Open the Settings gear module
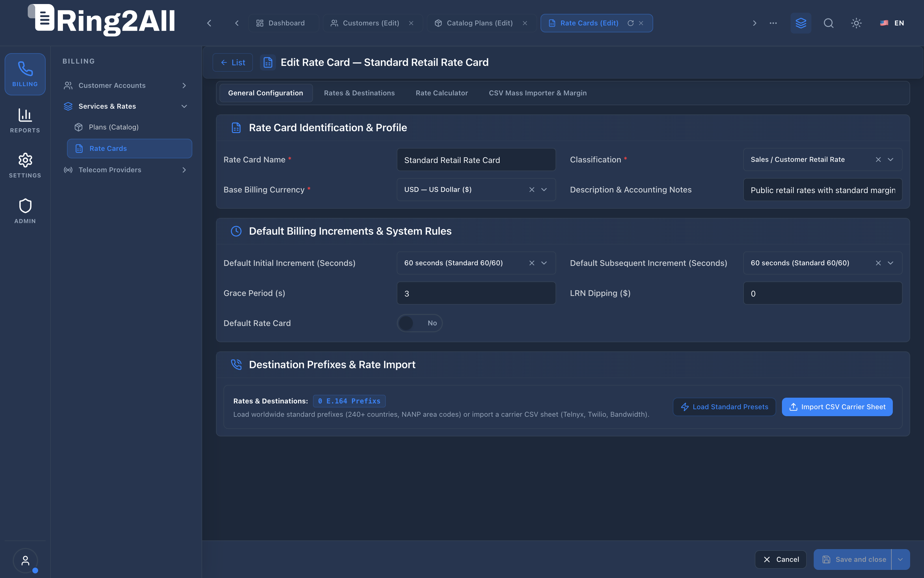The image size is (924, 578). tap(25, 166)
